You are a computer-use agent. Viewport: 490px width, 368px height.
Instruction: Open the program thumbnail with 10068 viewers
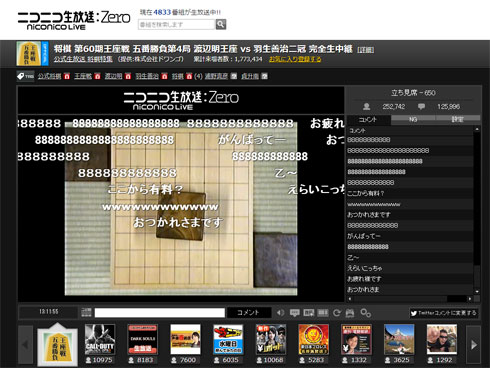pyautogui.click(x=271, y=339)
